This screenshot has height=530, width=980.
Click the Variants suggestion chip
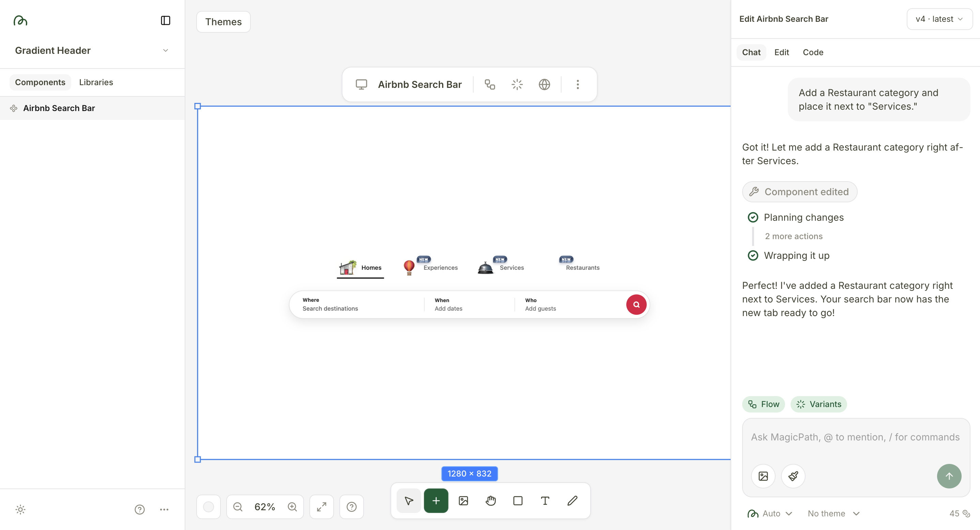[819, 404]
